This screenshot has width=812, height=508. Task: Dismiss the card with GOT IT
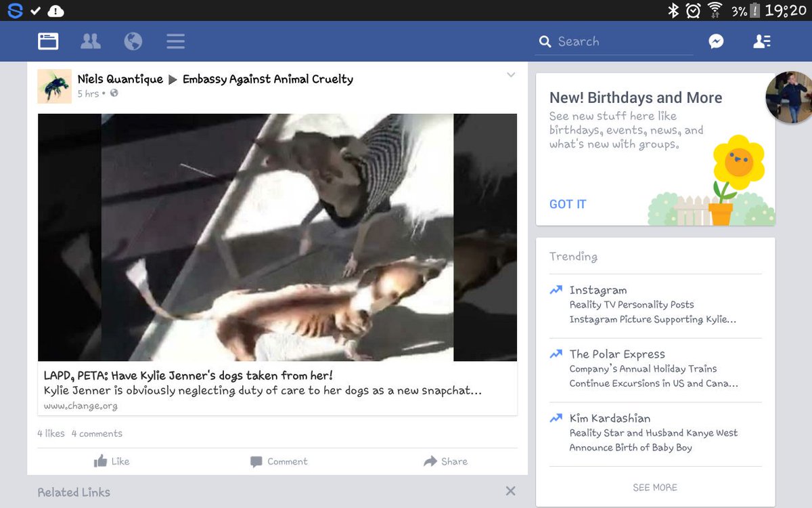[568, 205]
